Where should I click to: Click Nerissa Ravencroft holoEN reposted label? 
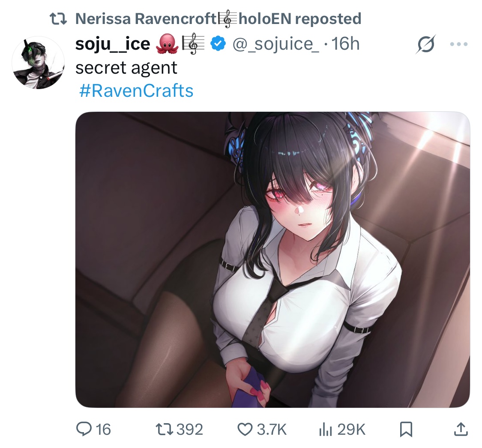tap(218, 19)
